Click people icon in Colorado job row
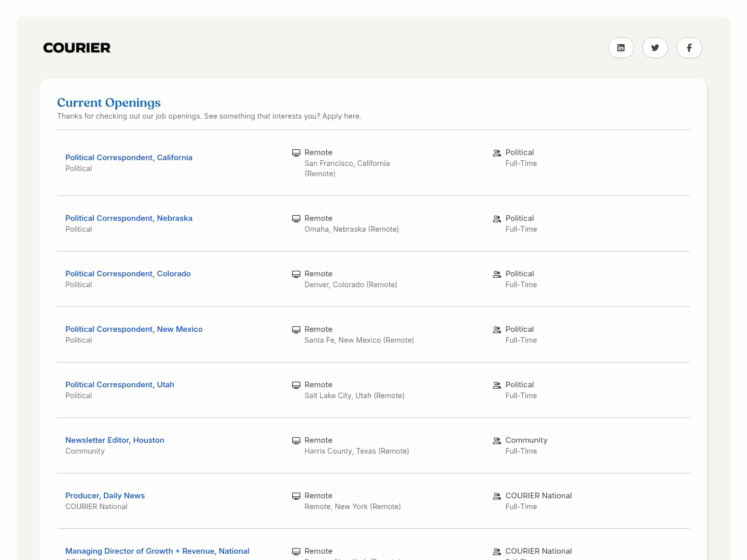The width and height of the screenshot is (747, 560). pos(496,274)
